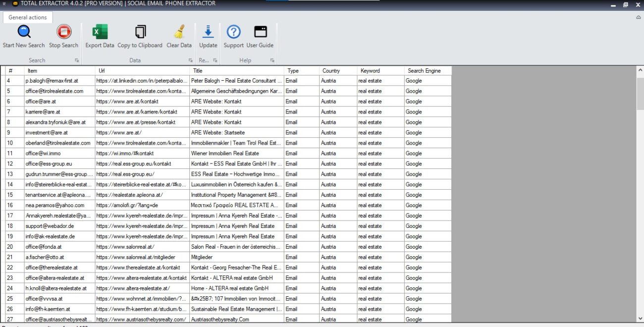Click the Export Data Excel icon
Viewport: 644px width, 327px height.
tap(100, 32)
